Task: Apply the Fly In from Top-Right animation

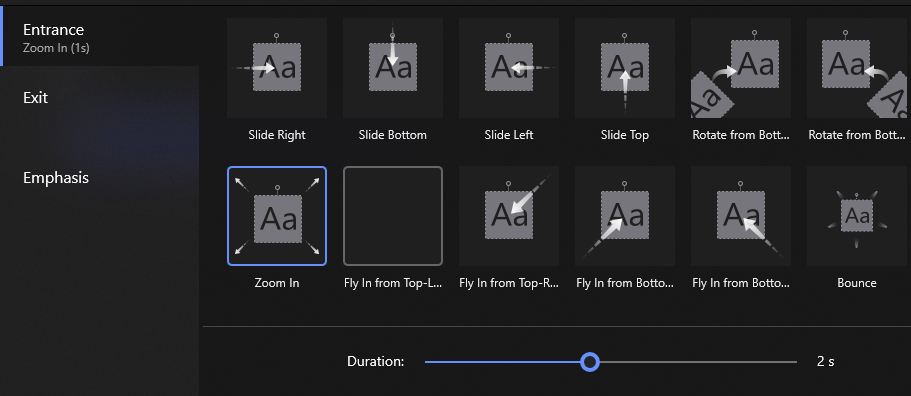Action: [x=509, y=216]
